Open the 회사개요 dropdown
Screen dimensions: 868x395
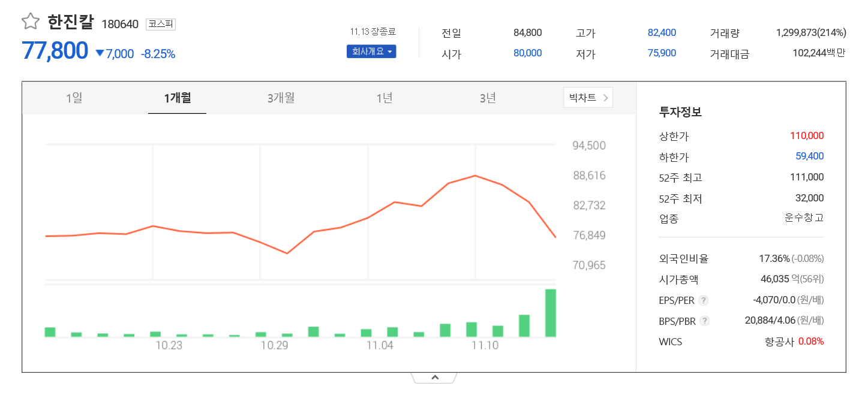pyautogui.click(x=371, y=52)
